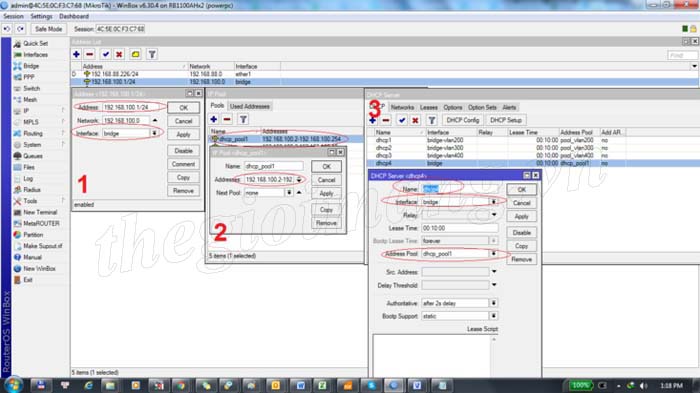This screenshot has height=393, width=700.
Task: Open filter icon in Address List toolbar
Action: pos(152,54)
